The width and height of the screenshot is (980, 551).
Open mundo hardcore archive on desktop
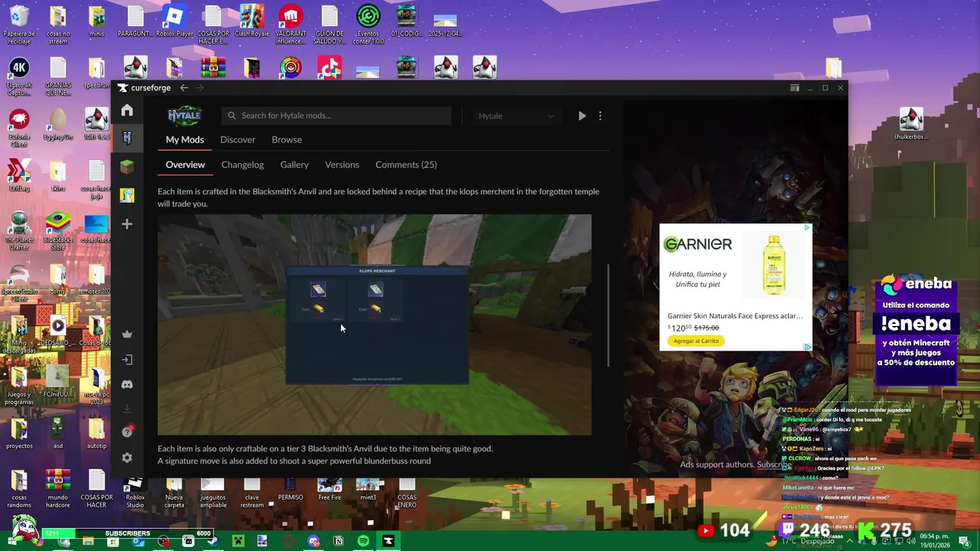click(58, 489)
